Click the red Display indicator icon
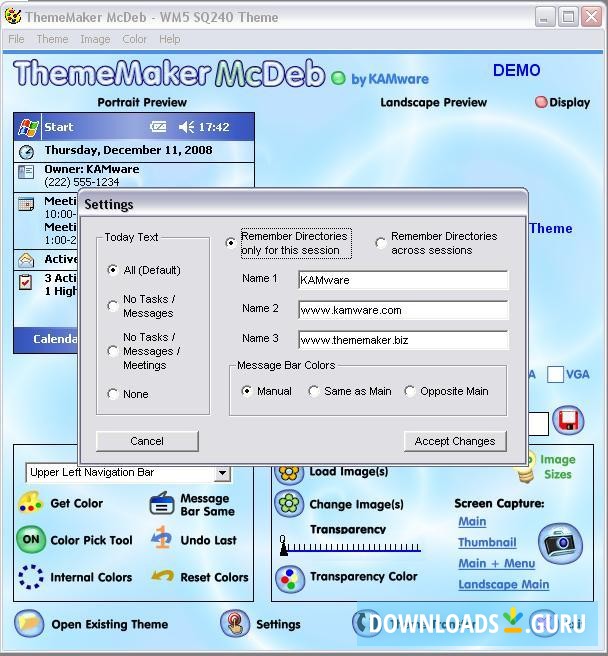This screenshot has height=656, width=608. coord(541,102)
